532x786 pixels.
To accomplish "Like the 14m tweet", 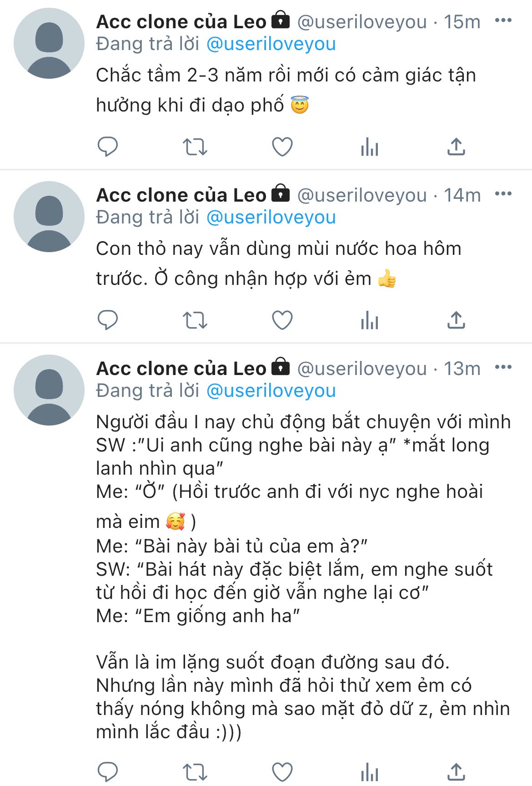I will [x=282, y=320].
